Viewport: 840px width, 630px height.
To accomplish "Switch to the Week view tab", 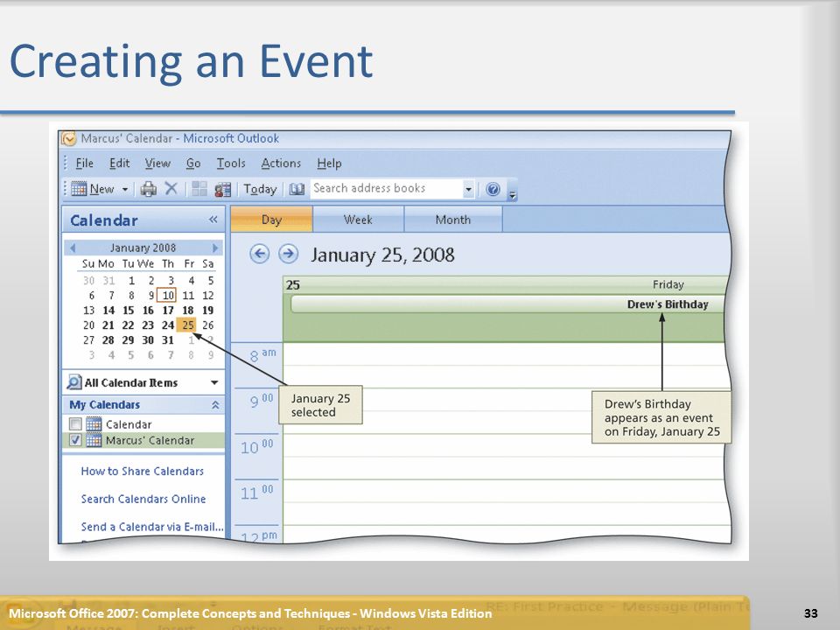I will pyautogui.click(x=358, y=220).
